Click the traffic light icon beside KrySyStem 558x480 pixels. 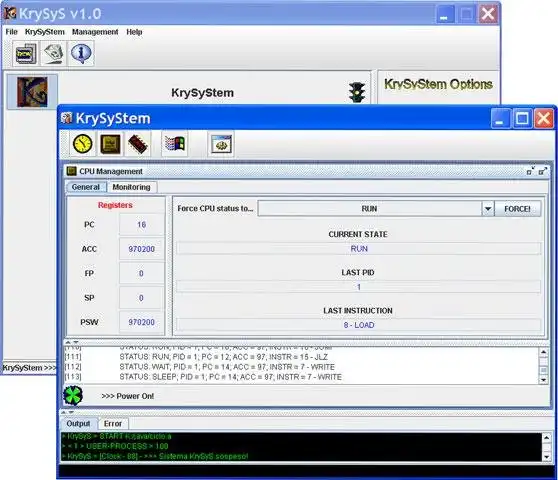pos(357,93)
